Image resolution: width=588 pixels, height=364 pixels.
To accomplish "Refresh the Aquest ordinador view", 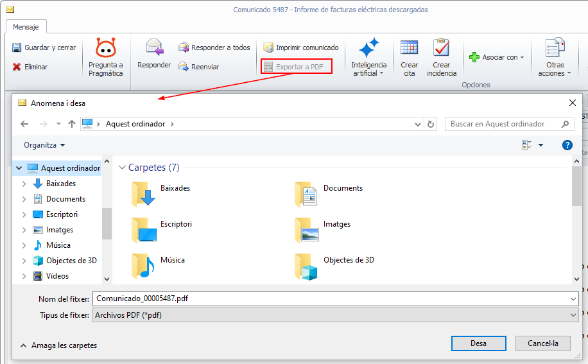I will (x=431, y=124).
